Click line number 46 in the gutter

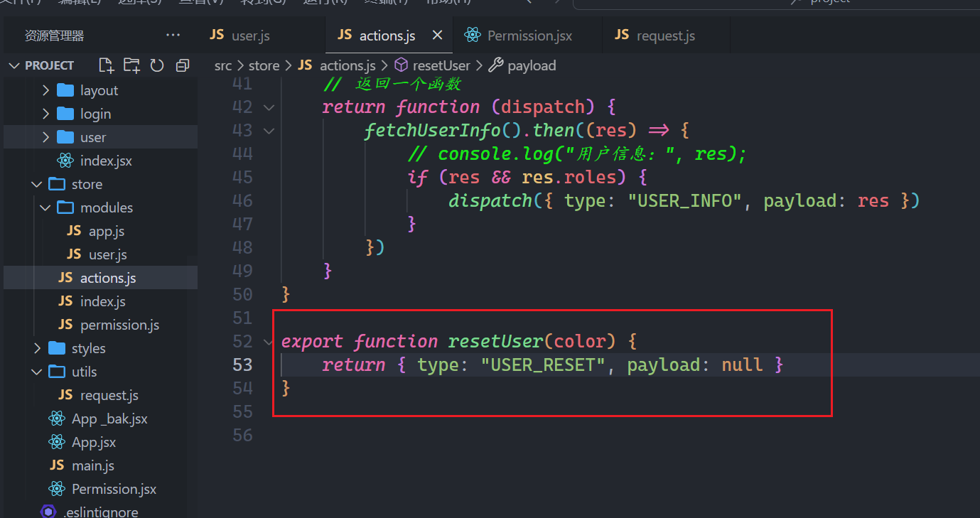(x=242, y=200)
